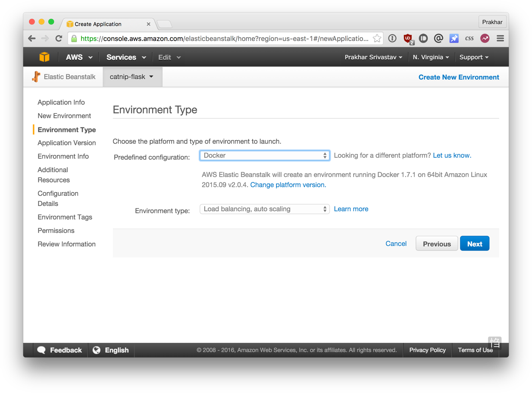The image size is (532, 393).
Task: Click the Prakhar profile button in Chrome
Action: coord(492,22)
